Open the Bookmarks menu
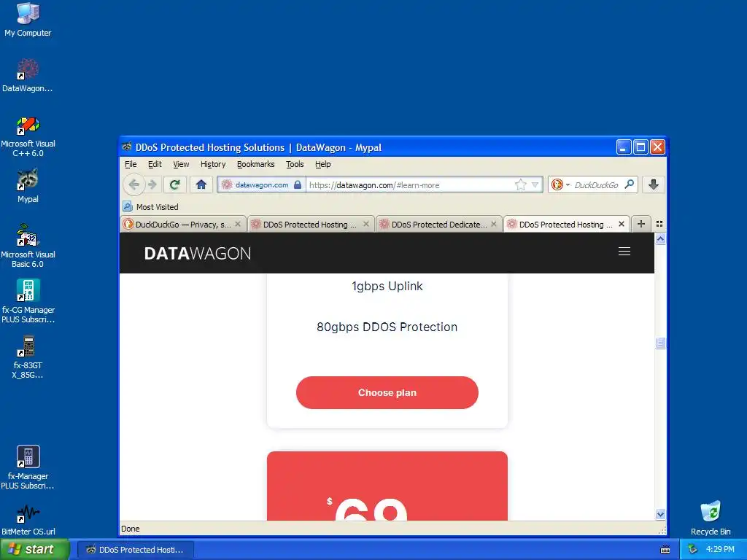747x560 pixels. coord(256,164)
